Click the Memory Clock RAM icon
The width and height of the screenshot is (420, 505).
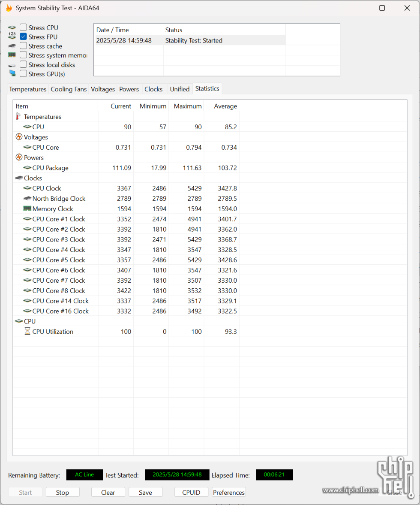(27, 209)
